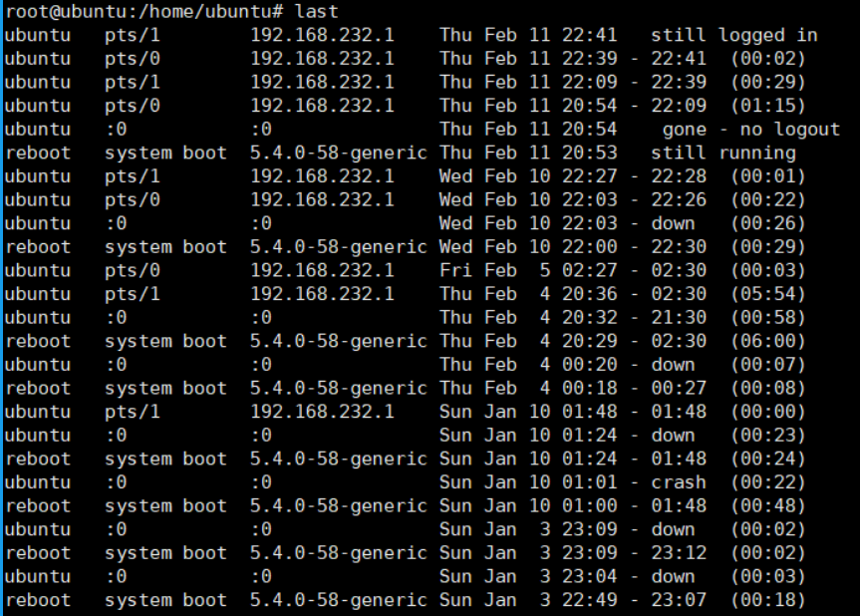Click logout time '23:12' on Sun Jan 3

679,553
